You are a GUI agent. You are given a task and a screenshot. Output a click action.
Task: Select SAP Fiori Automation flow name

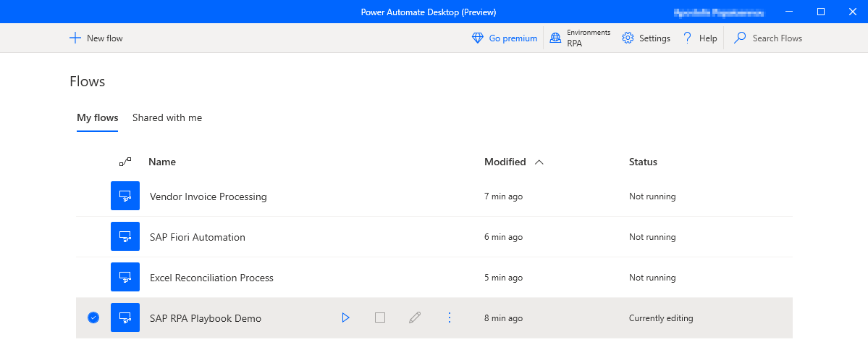coord(198,237)
